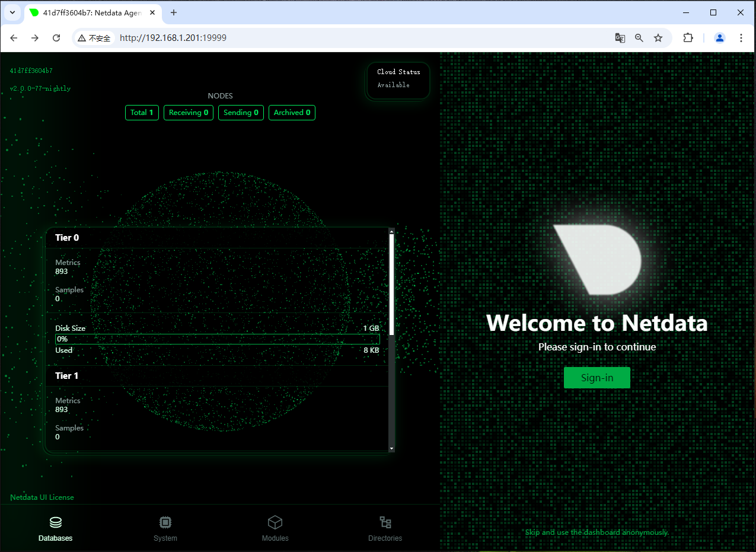Open the browser extensions puzzle icon
Viewport: 756px width, 552px height.
click(688, 38)
